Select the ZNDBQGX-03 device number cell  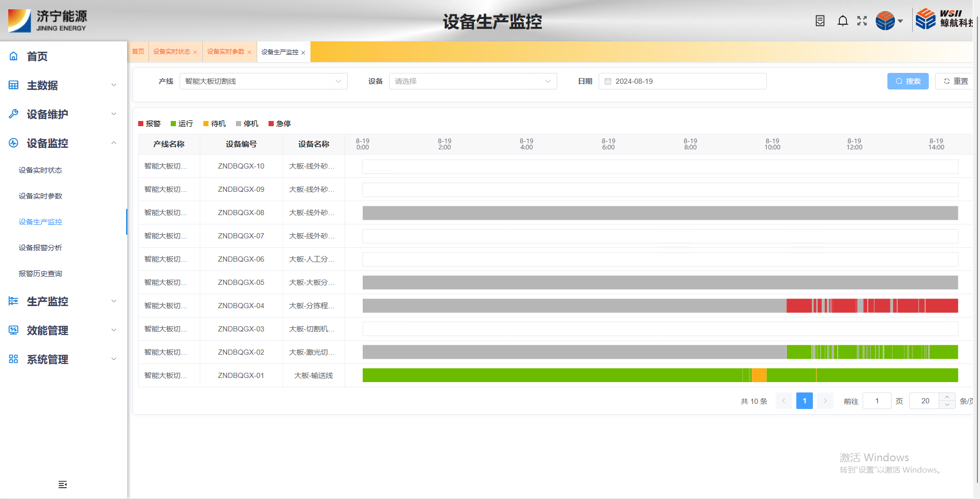point(241,329)
